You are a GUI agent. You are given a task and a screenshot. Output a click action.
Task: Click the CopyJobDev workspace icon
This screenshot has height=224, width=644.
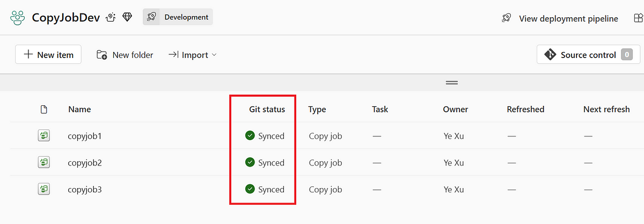point(18,17)
